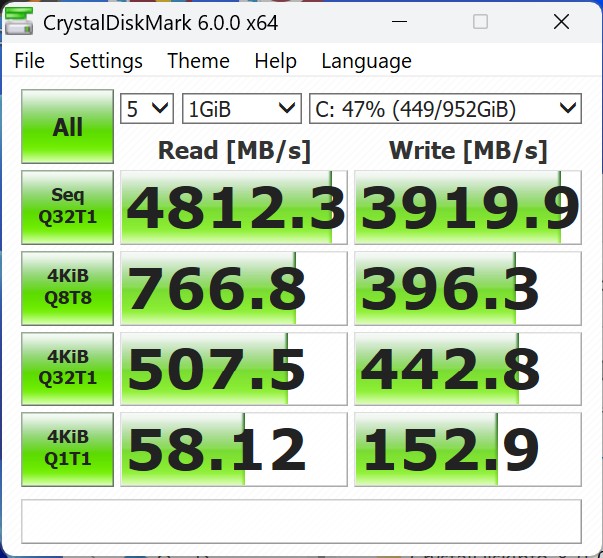603x558 pixels.
Task: Click the Seq read result 4812.3
Action: coord(234,207)
